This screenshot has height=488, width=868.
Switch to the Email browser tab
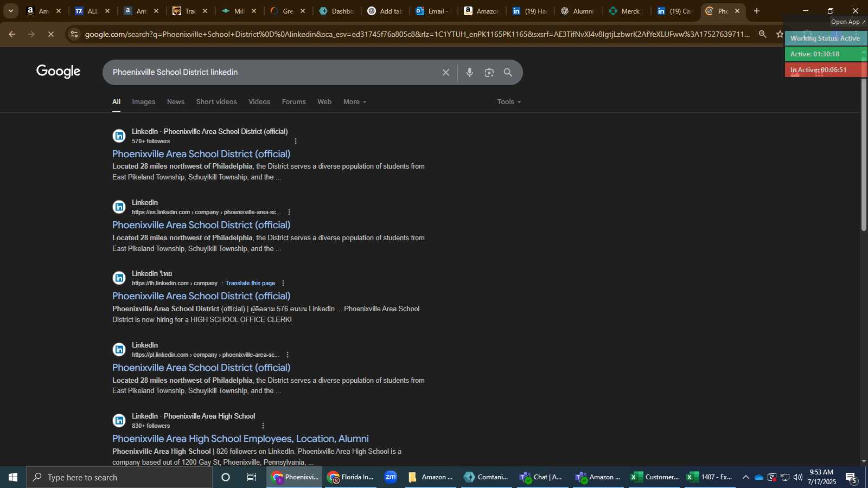pos(434,11)
